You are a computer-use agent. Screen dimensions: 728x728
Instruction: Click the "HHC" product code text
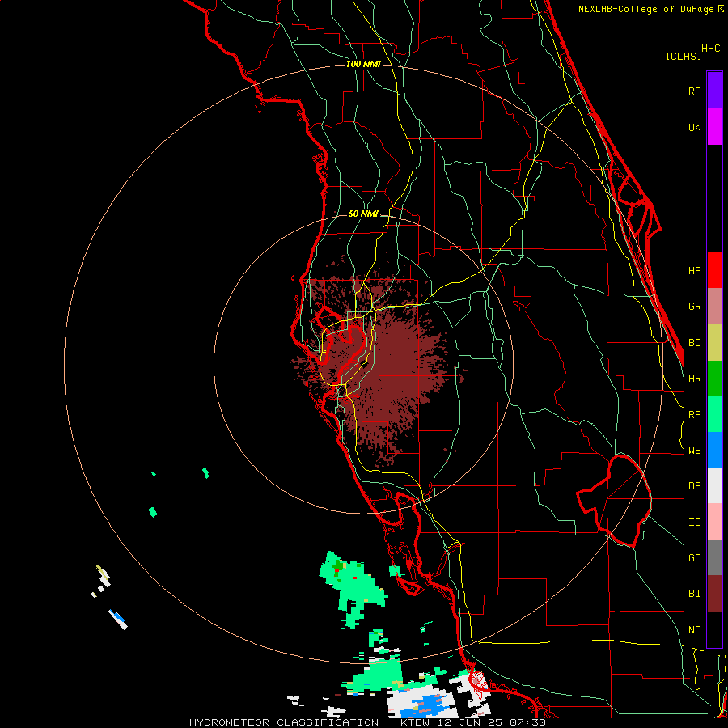click(710, 49)
